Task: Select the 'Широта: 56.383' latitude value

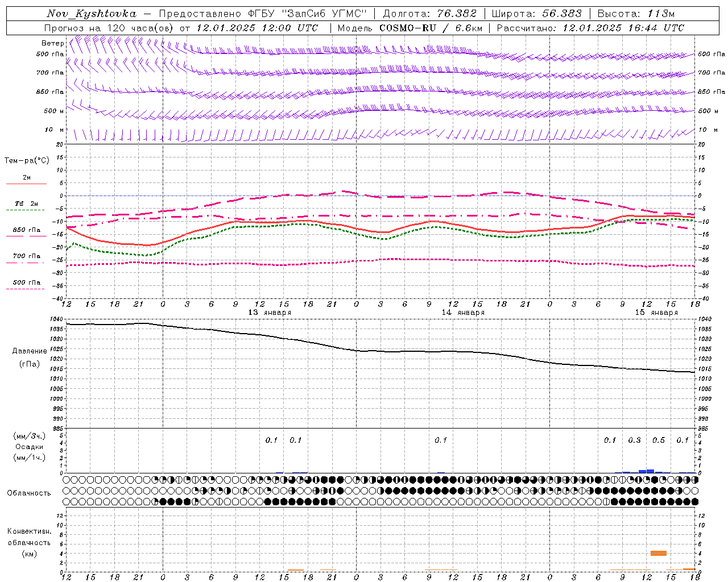Action: pyautogui.click(x=537, y=14)
